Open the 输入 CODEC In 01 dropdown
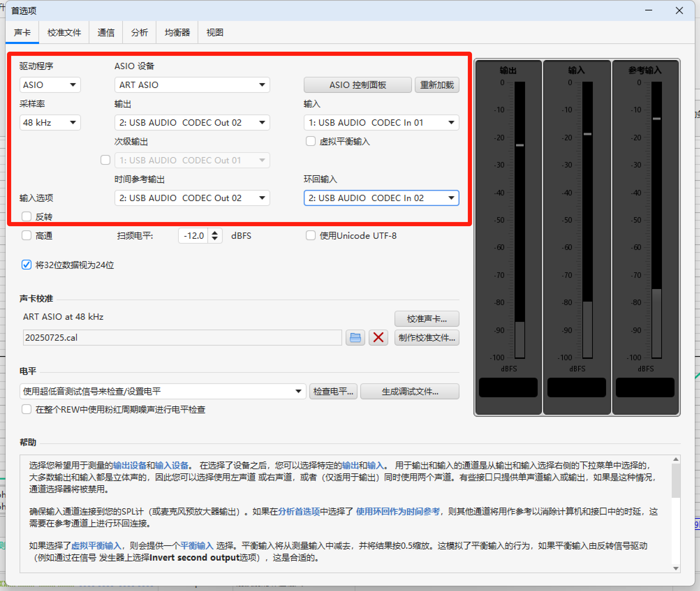This screenshot has width=700, height=591. [381, 123]
